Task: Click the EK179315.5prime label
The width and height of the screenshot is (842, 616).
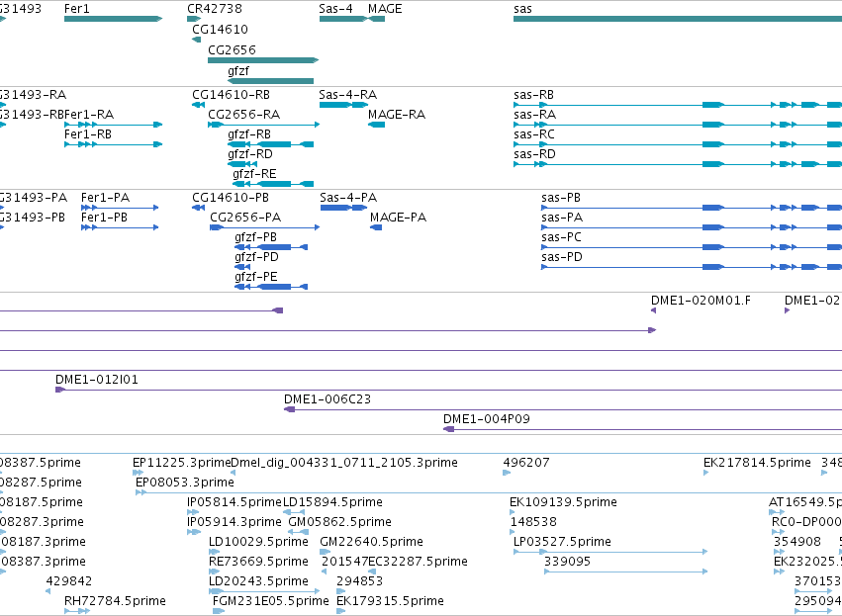Action: (391, 601)
